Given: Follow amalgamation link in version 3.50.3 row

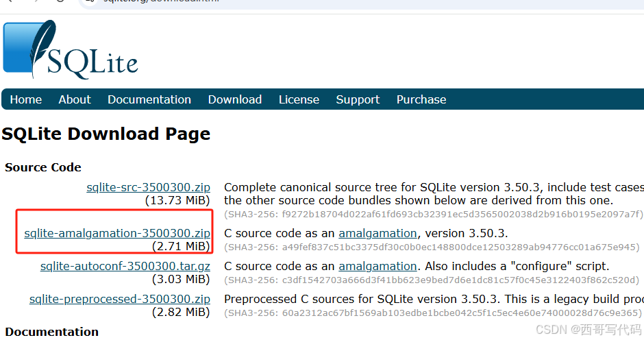Looking at the screenshot, I should [x=377, y=233].
